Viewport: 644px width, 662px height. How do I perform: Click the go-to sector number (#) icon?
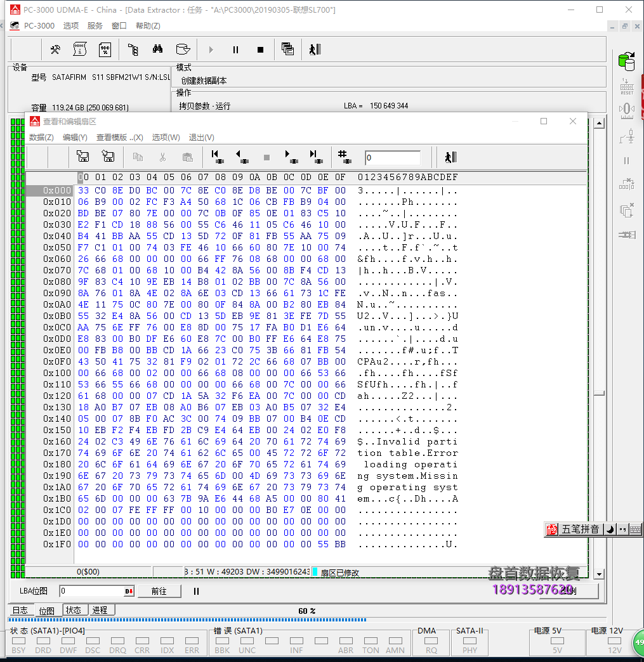click(x=345, y=157)
